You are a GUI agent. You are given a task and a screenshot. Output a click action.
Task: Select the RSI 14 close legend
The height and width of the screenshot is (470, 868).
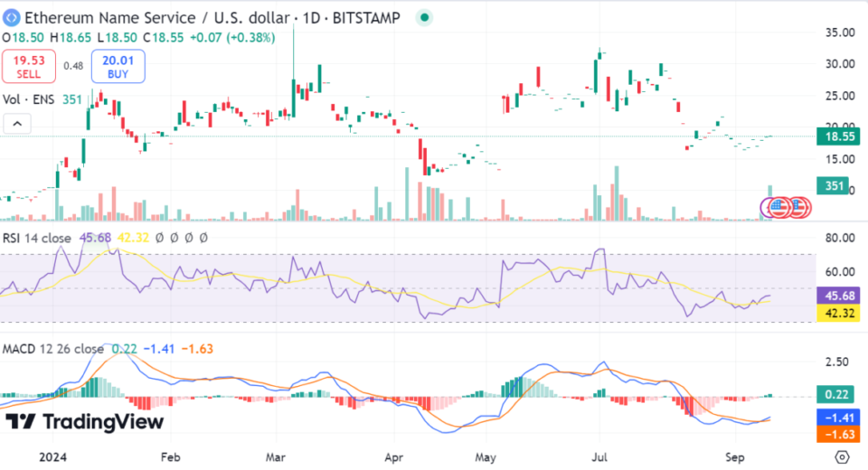click(36, 238)
